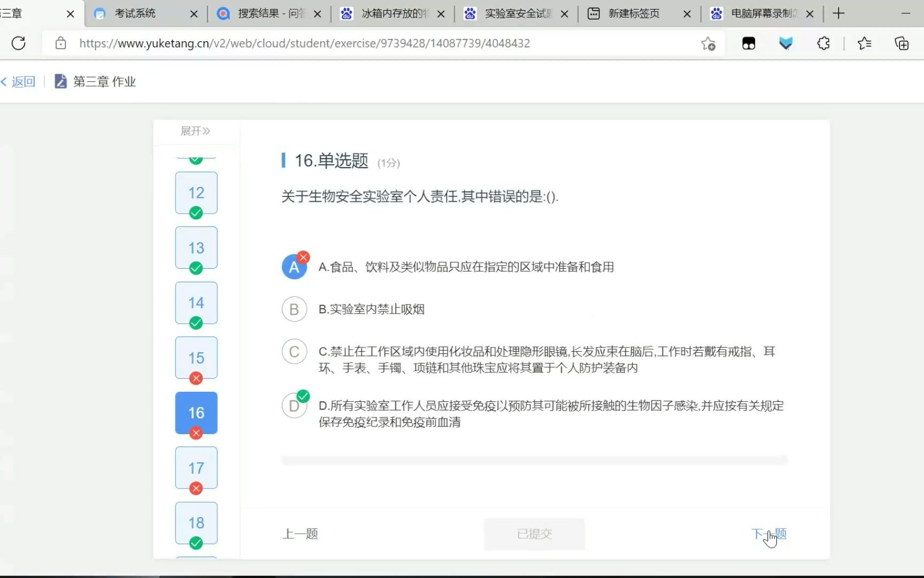Click option text A.食品、饮料及类似物品
Screen dimensions: 924x578
466,267
